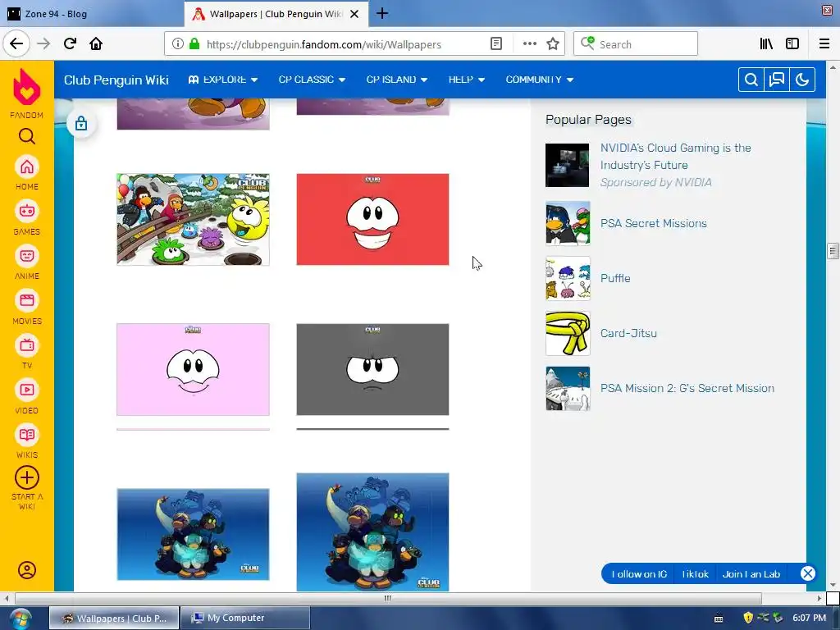Open the Games section icon
The width and height of the screenshot is (840, 630).
point(27,211)
